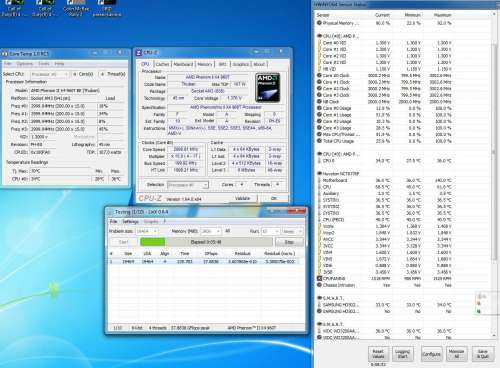Image resolution: width=500 pixels, height=368 pixels.
Task: Open the Tools menu in Core Temp
Action: (44, 64)
